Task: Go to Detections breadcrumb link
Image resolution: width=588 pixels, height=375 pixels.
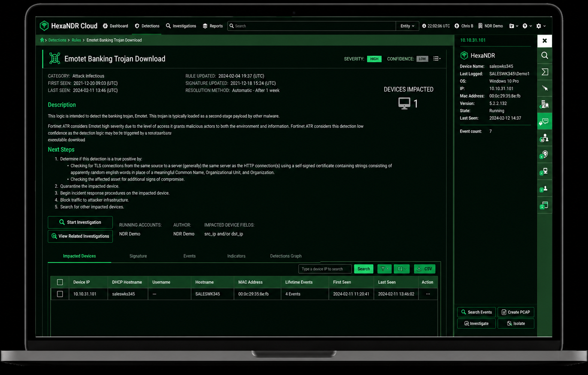Action: (x=57, y=40)
